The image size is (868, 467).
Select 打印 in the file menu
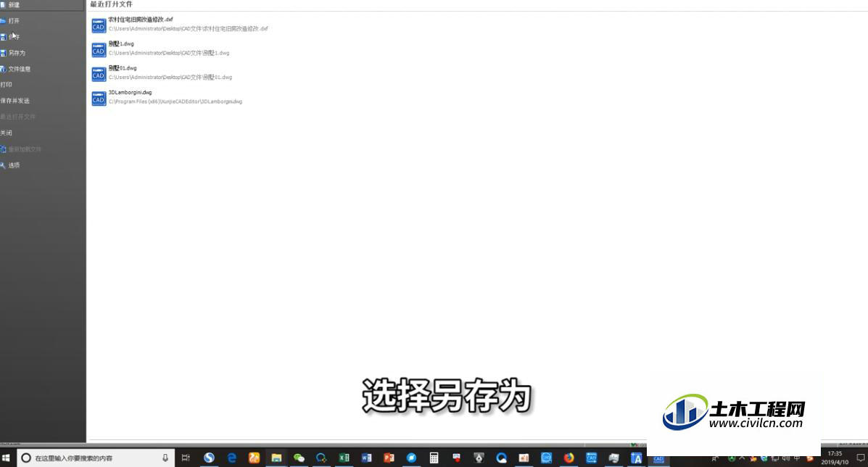7,85
